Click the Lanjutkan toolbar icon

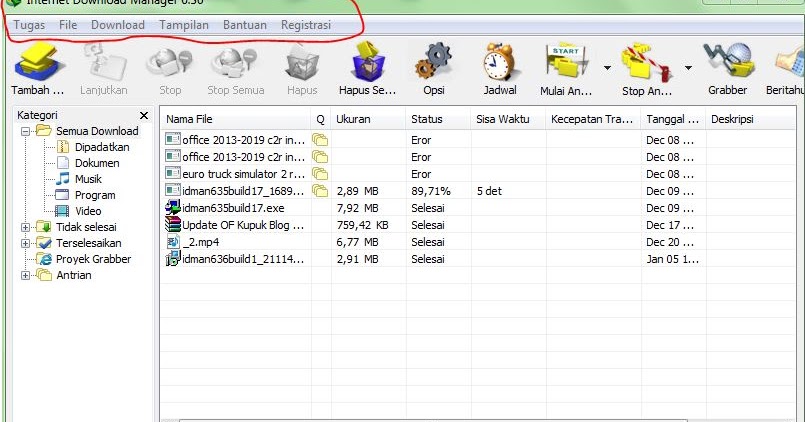tap(104, 63)
